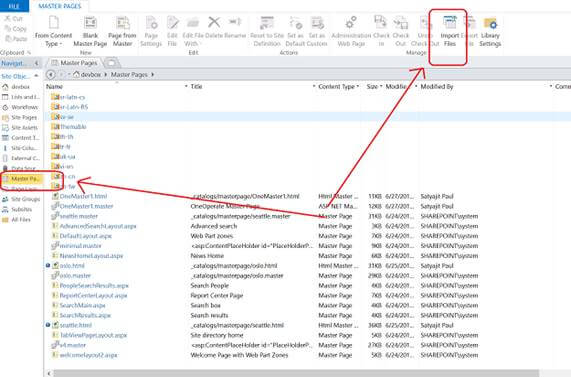
Task: Open Site Pages in navigation
Action: coord(19,117)
